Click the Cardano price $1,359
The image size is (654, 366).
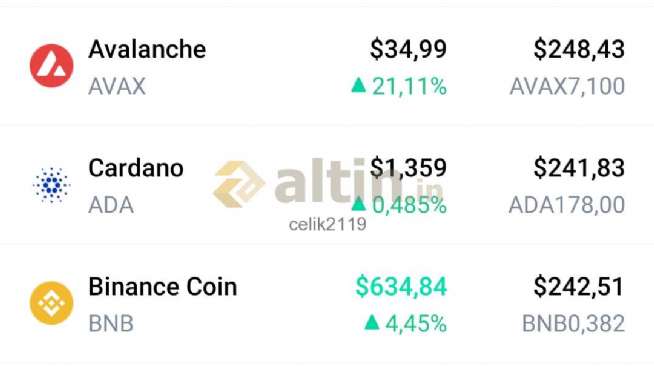click(408, 168)
